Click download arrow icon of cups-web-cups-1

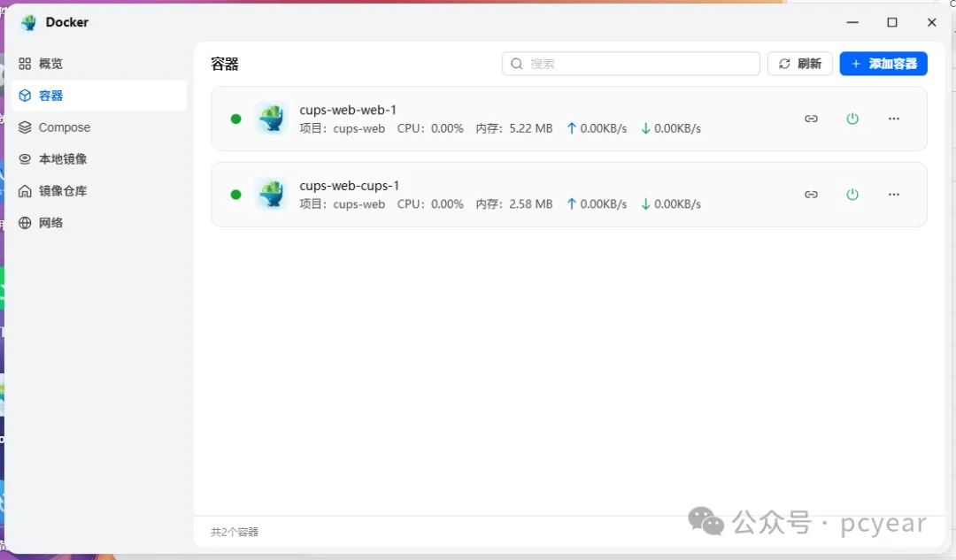(x=645, y=203)
